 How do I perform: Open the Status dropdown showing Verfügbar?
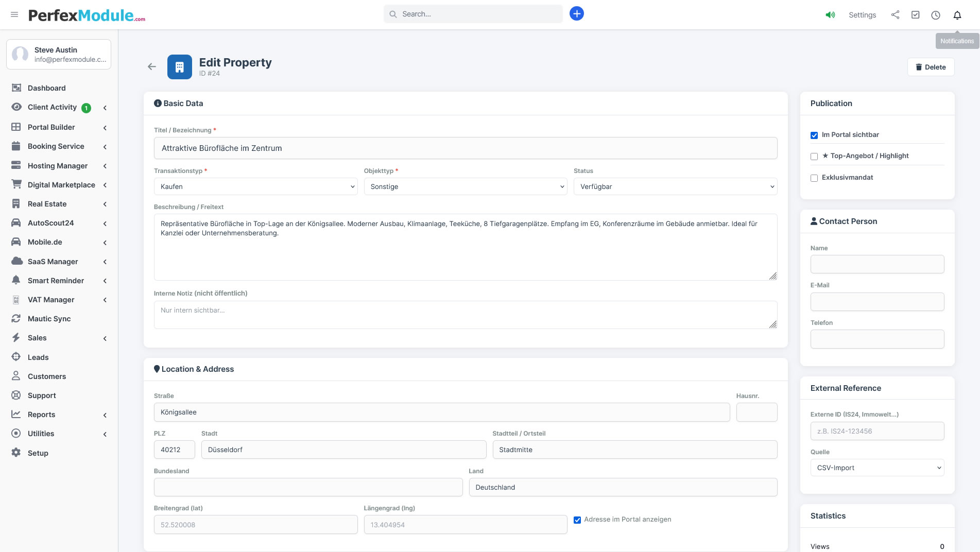click(x=675, y=186)
